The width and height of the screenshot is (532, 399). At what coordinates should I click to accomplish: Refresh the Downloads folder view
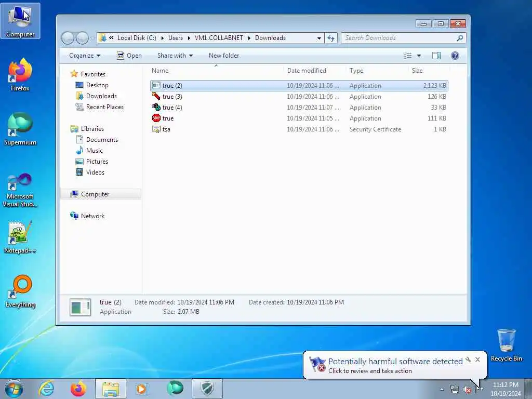(x=331, y=38)
